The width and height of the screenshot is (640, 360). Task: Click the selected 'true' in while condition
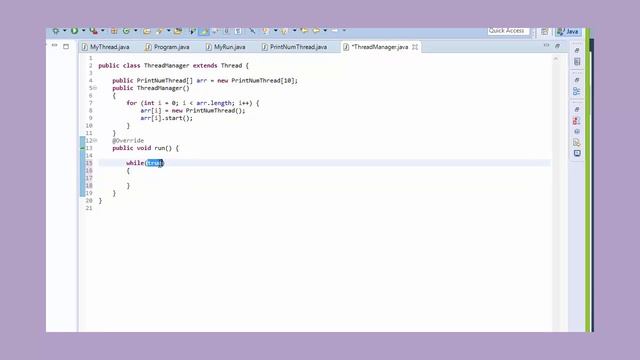point(155,163)
